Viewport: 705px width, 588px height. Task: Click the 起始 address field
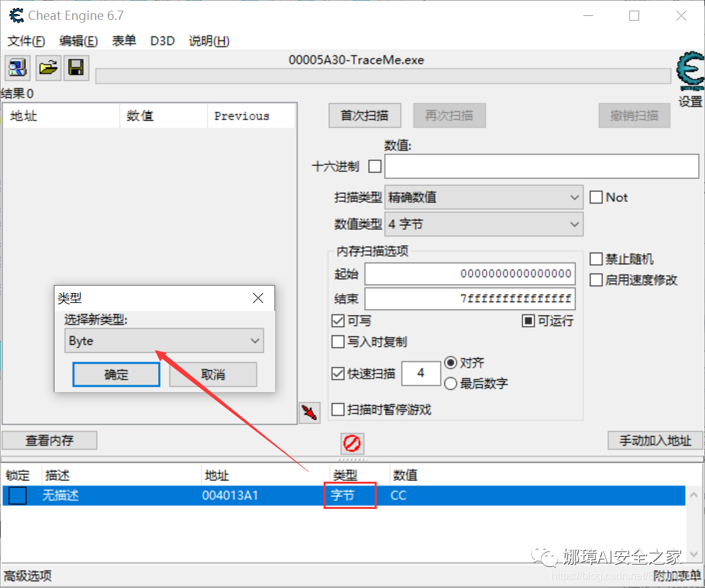pos(470,274)
